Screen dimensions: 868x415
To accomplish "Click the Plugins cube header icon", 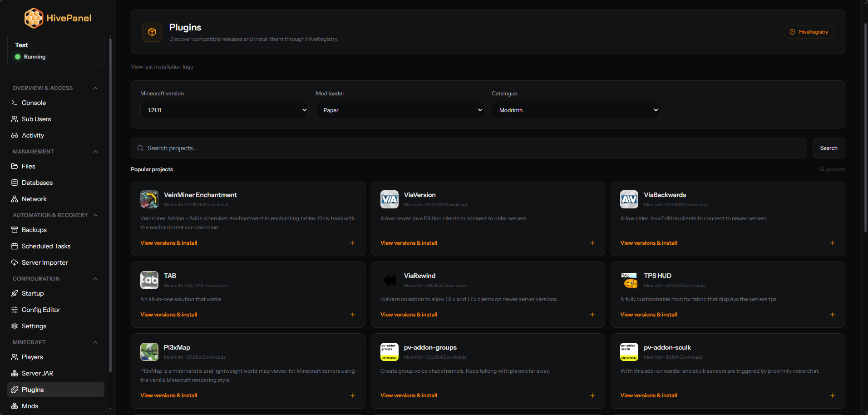I will (x=152, y=32).
